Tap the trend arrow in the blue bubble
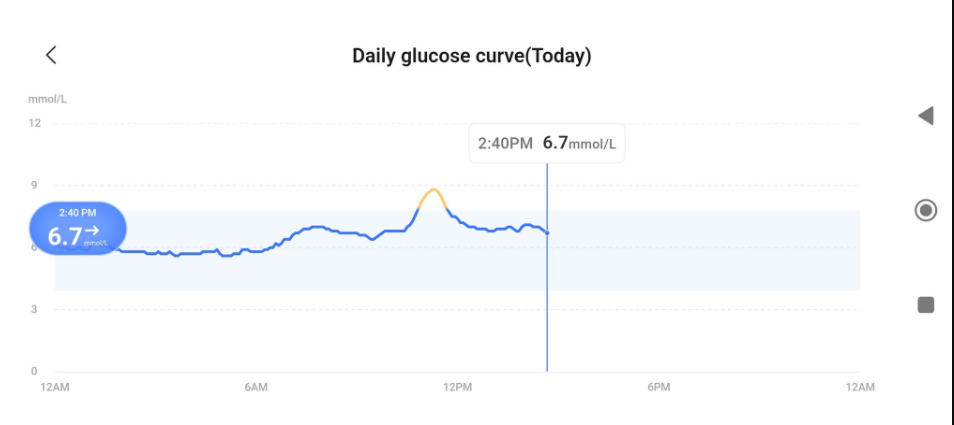 (x=92, y=232)
